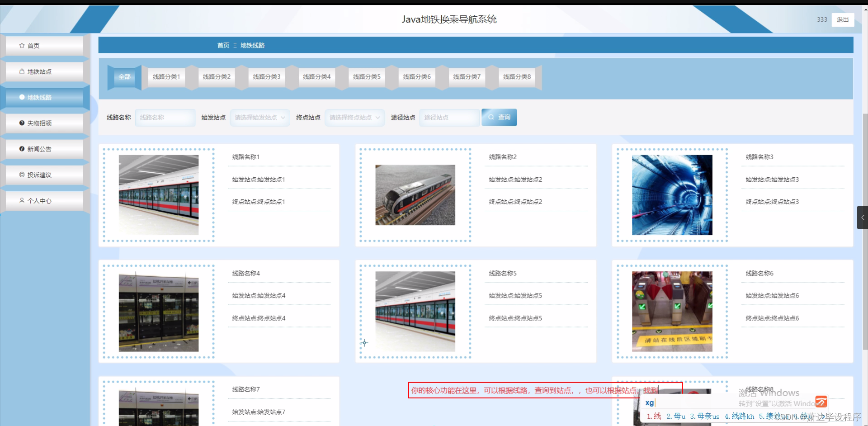Click the 线路名称1 title text

click(x=246, y=157)
